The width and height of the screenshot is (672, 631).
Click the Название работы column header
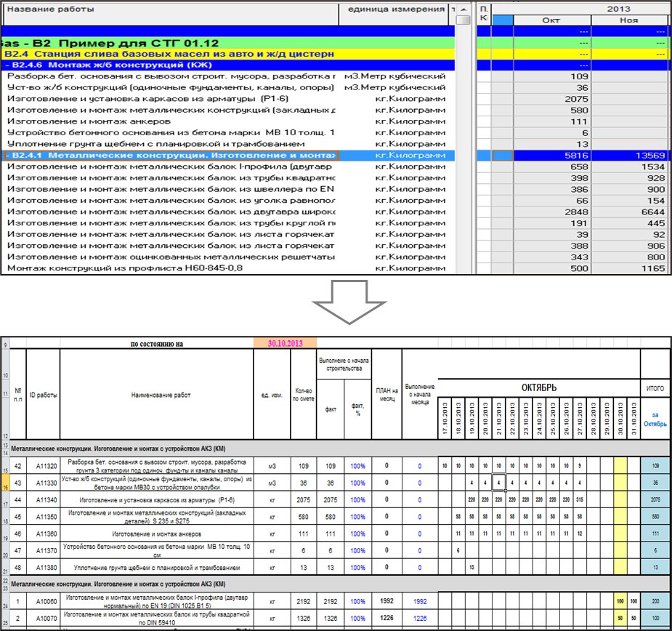[x=171, y=14]
